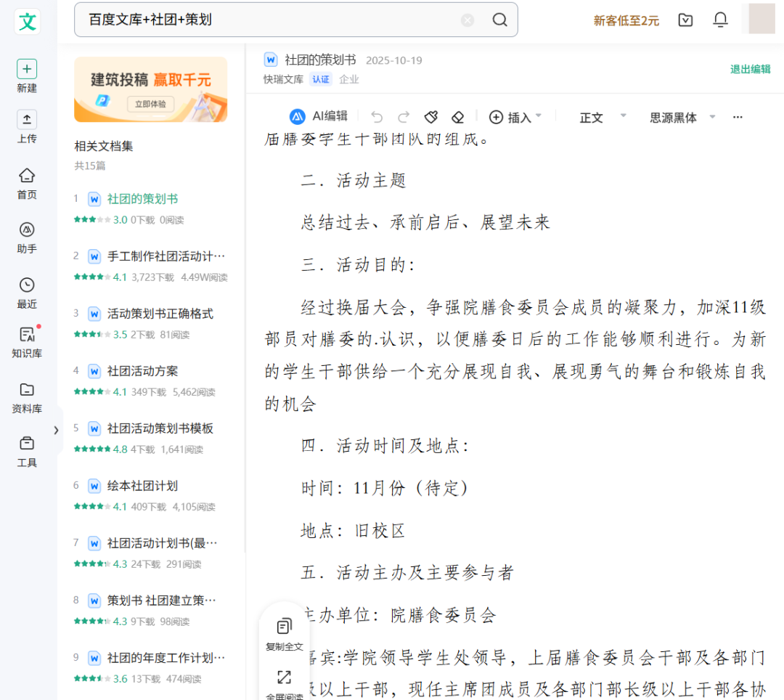Open the 工具 toolbox icon
This screenshot has width=784, height=700.
point(27,444)
